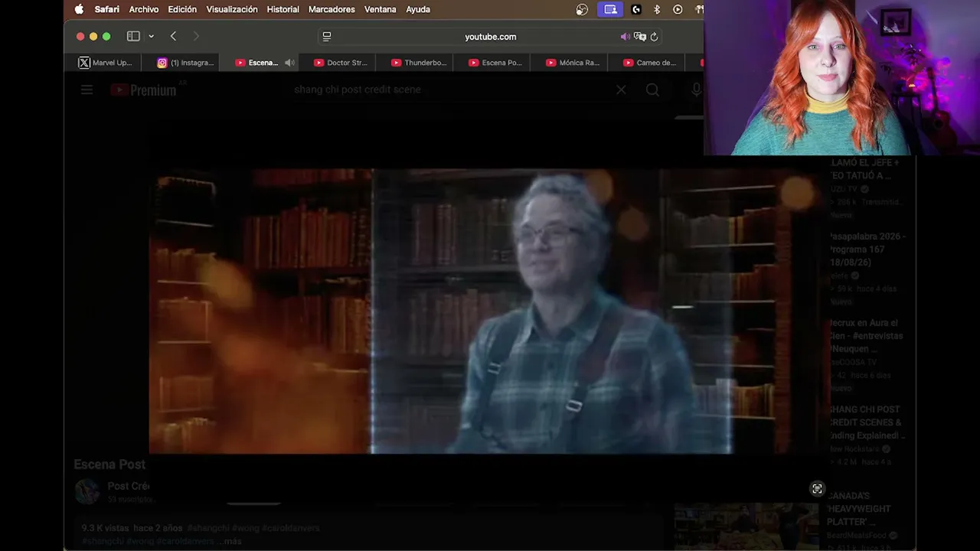Open the Ayuda menu
This screenshot has width=980, height=551.
(x=418, y=9)
